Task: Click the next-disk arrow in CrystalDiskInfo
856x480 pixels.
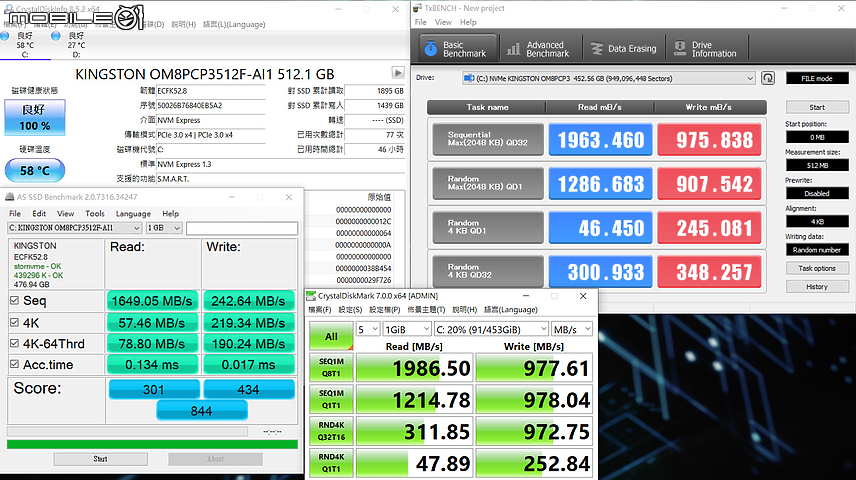Action: [x=398, y=73]
